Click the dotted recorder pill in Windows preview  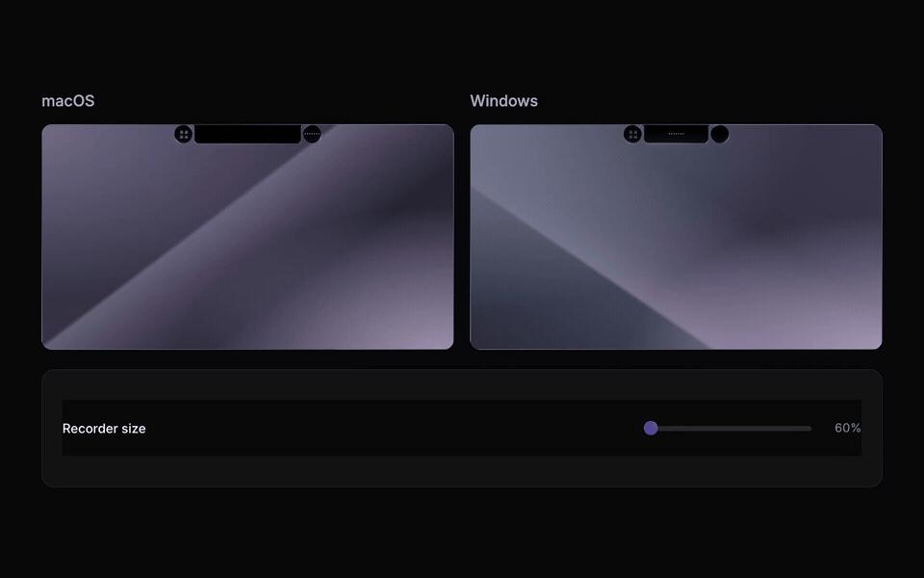pos(676,134)
